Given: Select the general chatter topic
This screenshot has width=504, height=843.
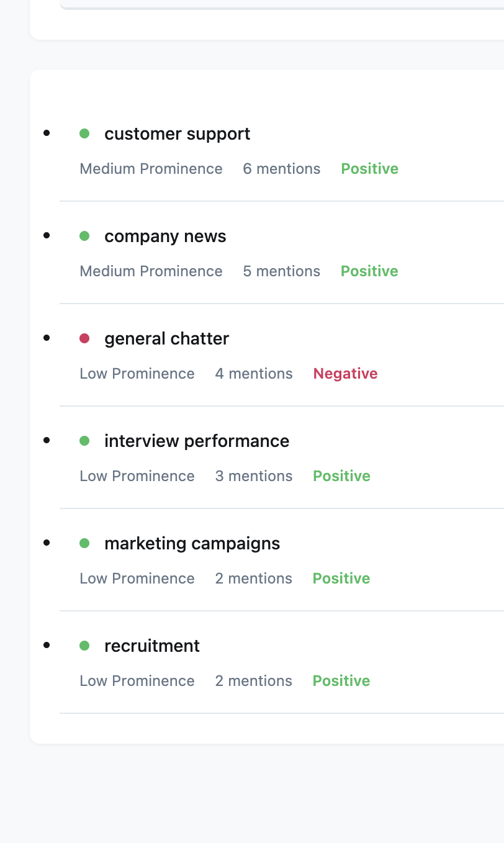Looking at the screenshot, I should tap(166, 339).
